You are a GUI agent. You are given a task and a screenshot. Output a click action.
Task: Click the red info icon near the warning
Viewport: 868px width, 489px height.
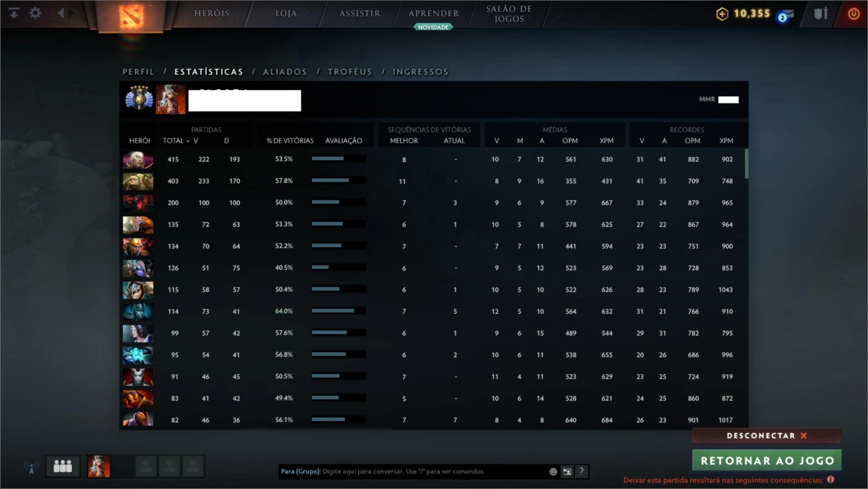point(830,480)
